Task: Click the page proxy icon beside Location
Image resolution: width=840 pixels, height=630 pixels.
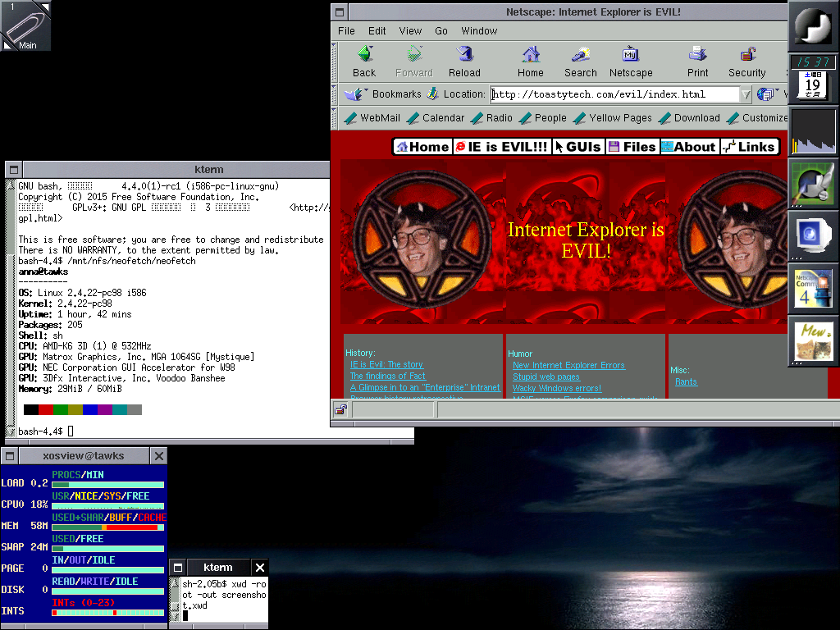Action: pos(432,94)
